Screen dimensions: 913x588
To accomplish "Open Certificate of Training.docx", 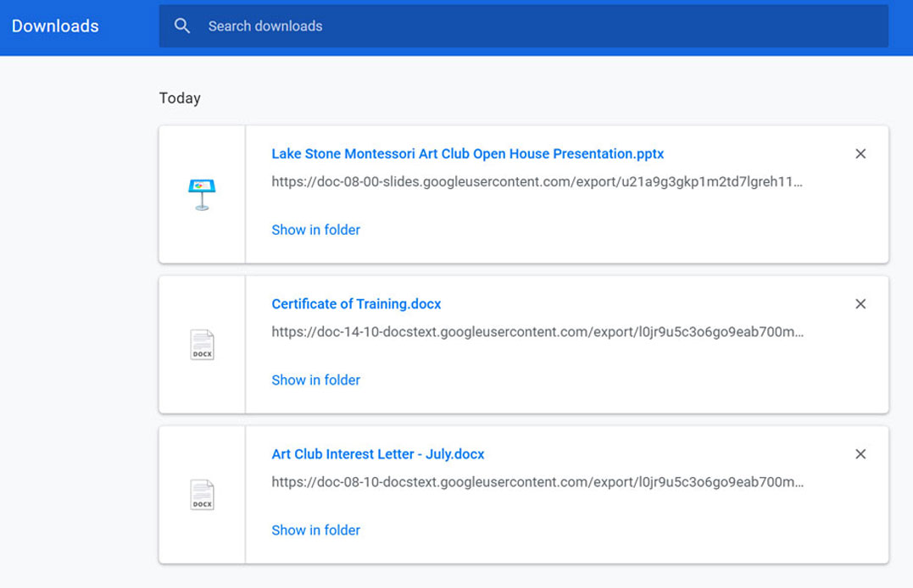I will 356,303.
